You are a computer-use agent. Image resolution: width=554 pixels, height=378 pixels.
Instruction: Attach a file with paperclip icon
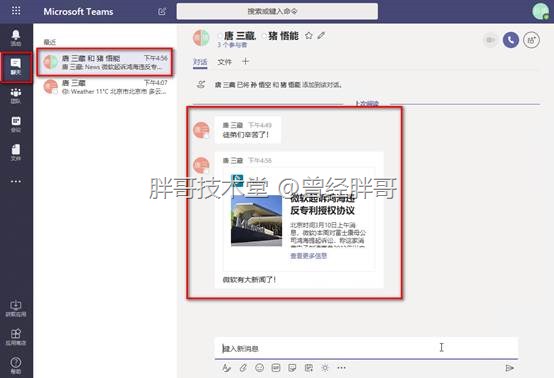tap(243, 368)
